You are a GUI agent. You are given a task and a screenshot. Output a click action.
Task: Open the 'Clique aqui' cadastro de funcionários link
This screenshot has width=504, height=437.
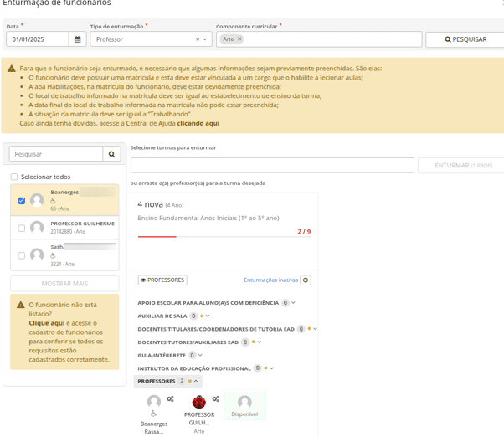click(47, 323)
